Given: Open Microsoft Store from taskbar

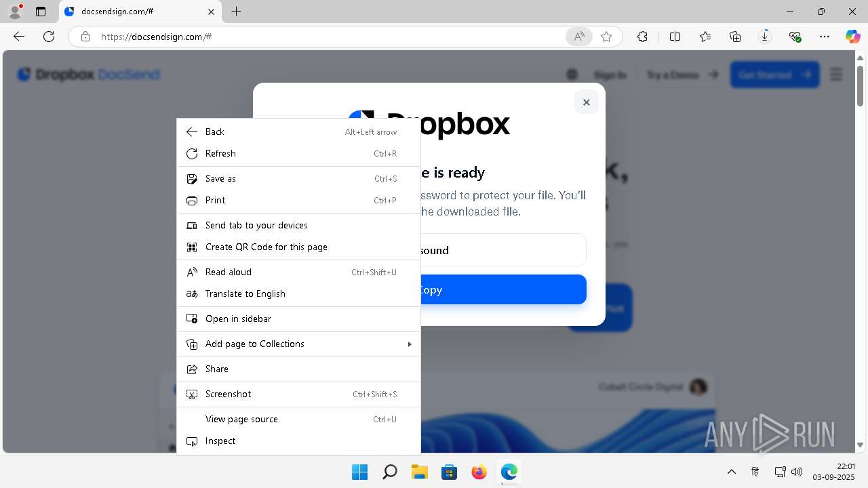Looking at the screenshot, I should click(449, 472).
